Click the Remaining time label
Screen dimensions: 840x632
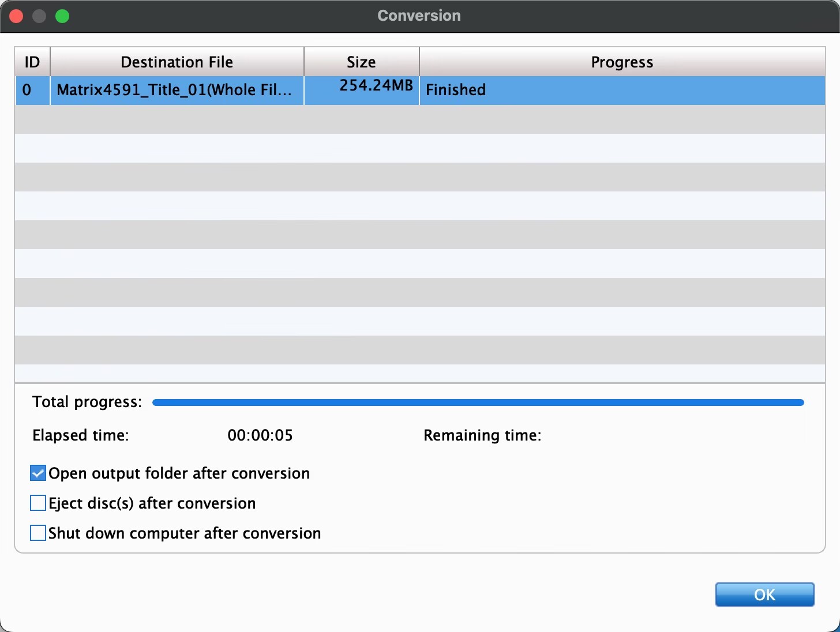pyautogui.click(x=482, y=435)
